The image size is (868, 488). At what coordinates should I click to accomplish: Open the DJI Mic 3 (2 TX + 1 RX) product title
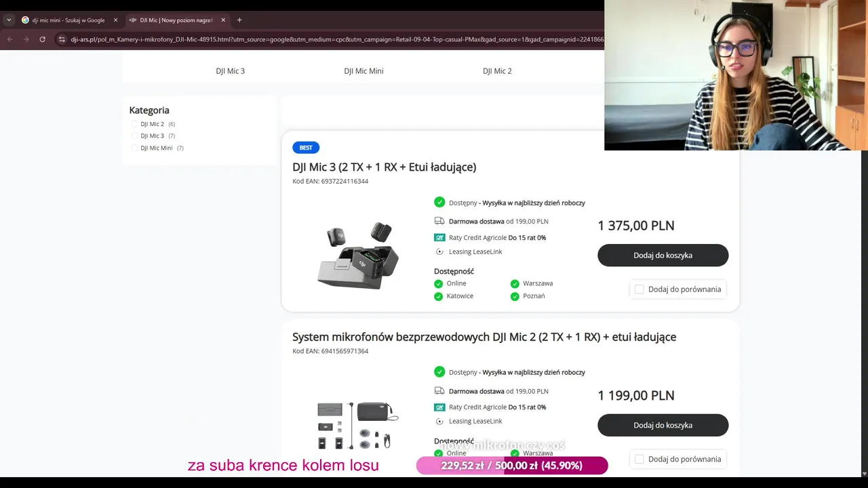click(384, 167)
